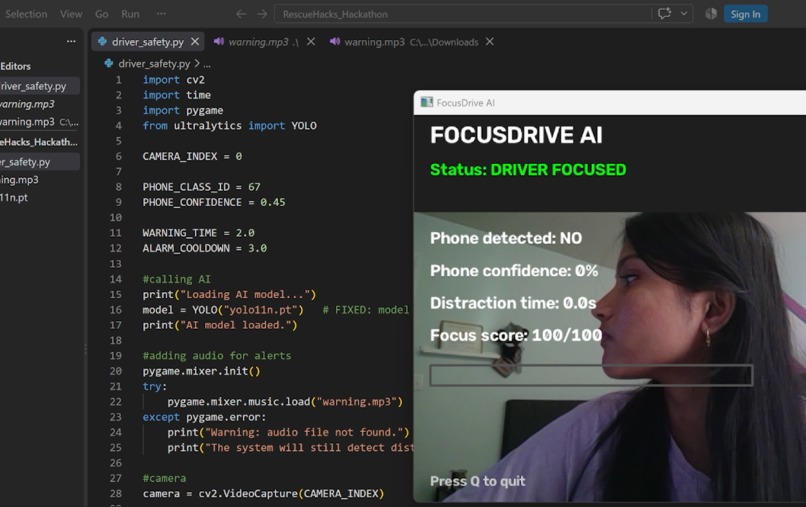Click the Sign In button
This screenshot has width=806, height=507.
[745, 14]
